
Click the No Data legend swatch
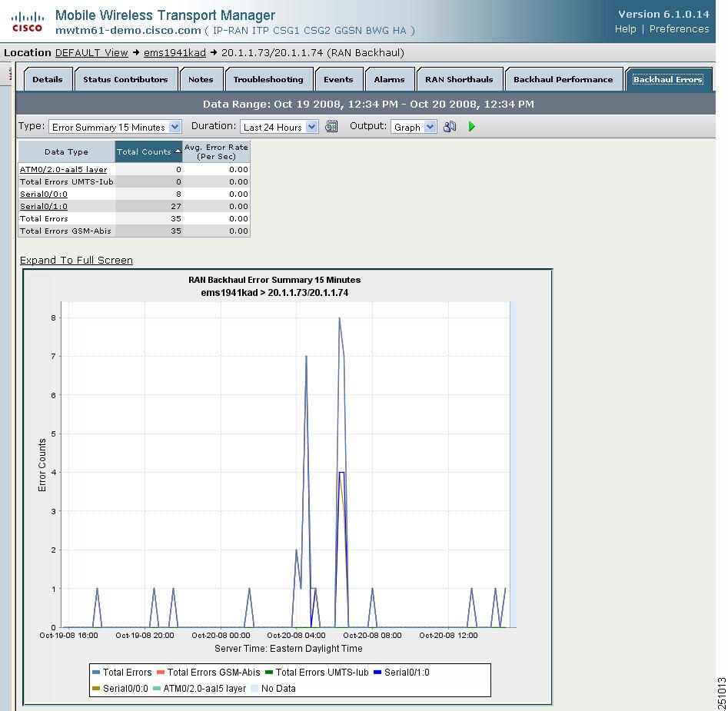[255, 688]
